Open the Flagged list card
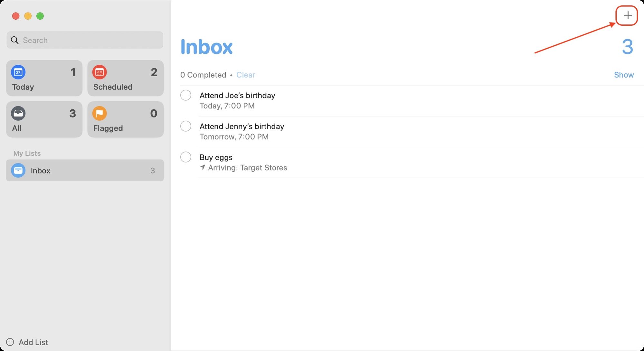644x351 pixels. point(125,119)
